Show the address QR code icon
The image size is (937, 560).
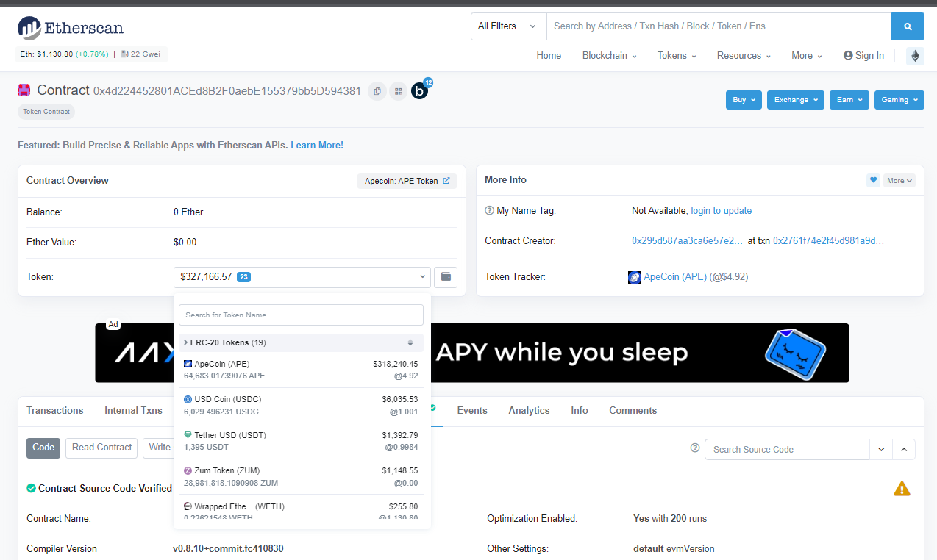(398, 91)
